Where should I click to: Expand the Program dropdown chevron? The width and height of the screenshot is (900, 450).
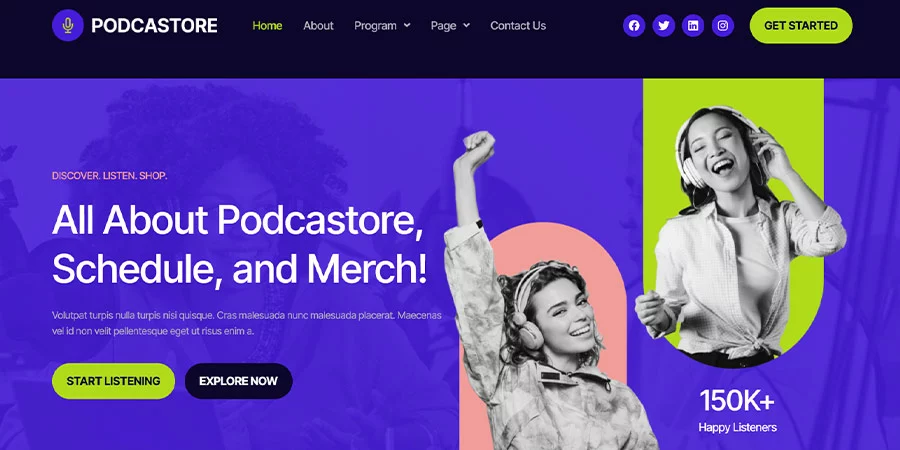tap(407, 25)
